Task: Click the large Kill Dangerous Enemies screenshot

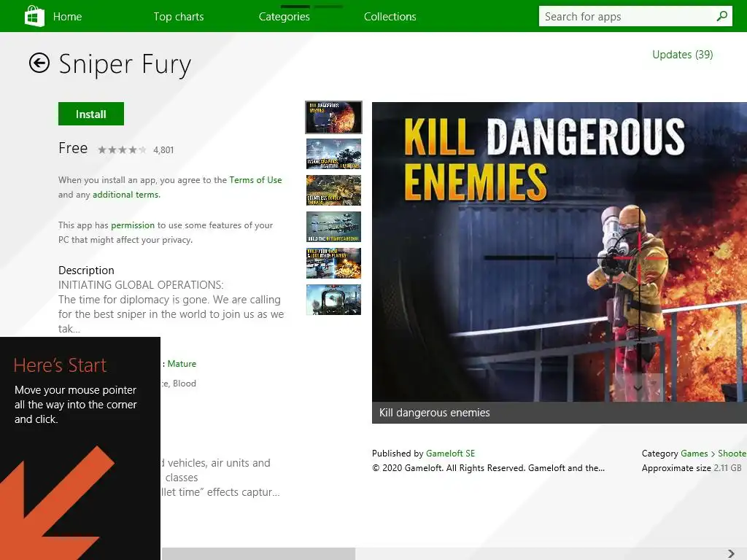Action: pyautogui.click(x=560, y=252)
